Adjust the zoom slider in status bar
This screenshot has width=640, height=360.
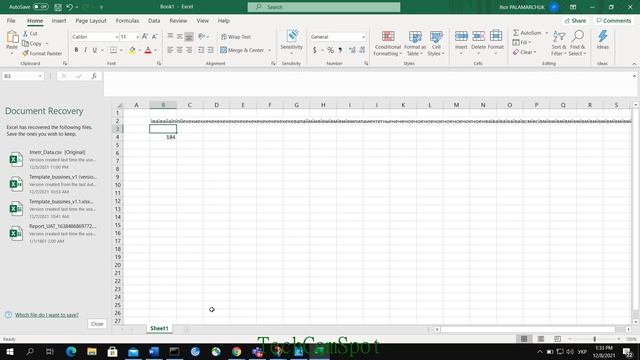pos(595,339)
